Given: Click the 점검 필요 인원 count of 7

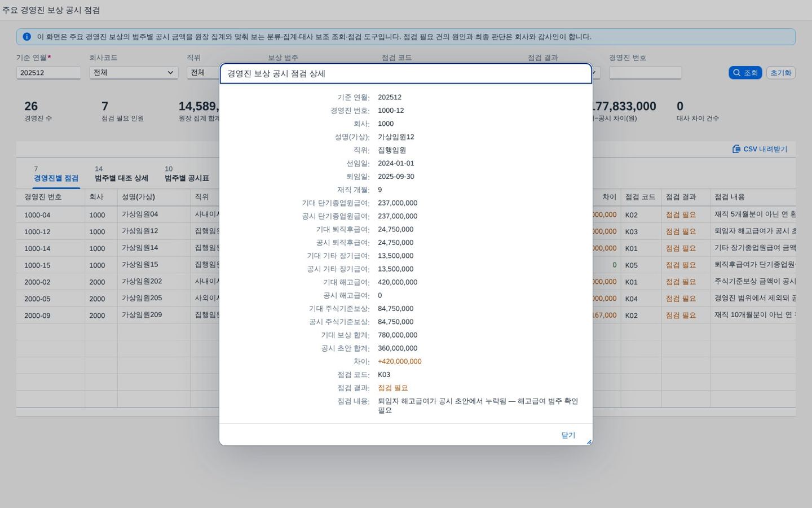Looking at the screenshot, I should tap(105, 106).
